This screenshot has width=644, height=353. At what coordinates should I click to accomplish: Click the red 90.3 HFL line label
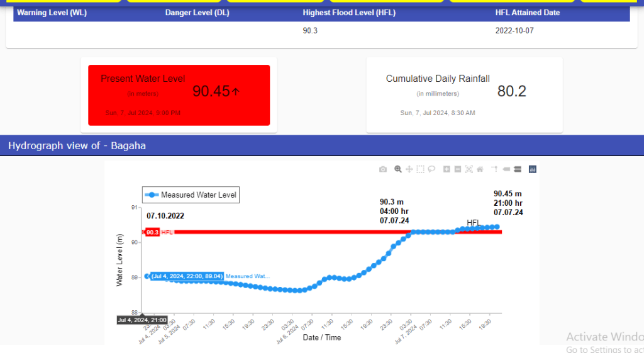coord(152,232)
